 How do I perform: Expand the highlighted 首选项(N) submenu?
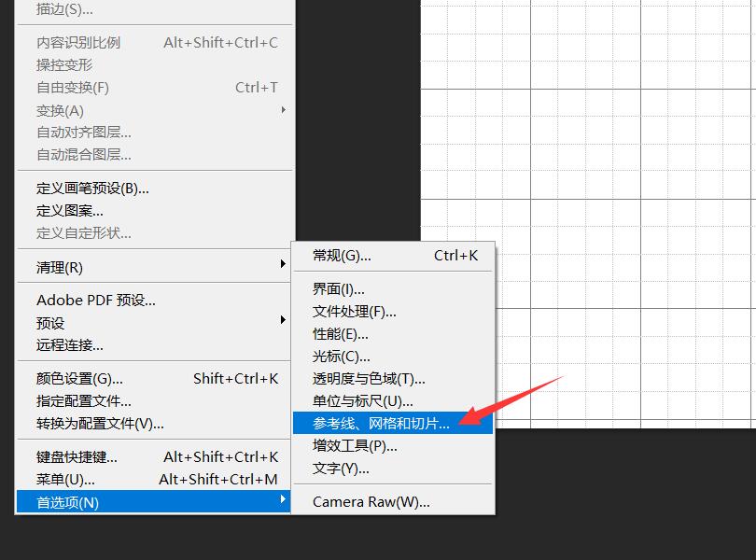(x=154, y=502)
